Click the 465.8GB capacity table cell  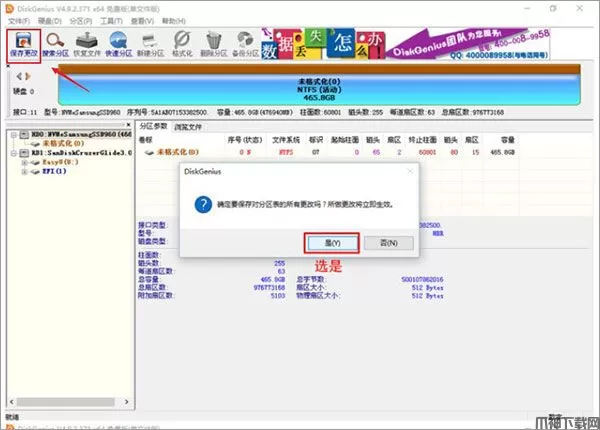pyautogui.click(x=502, y=152)
